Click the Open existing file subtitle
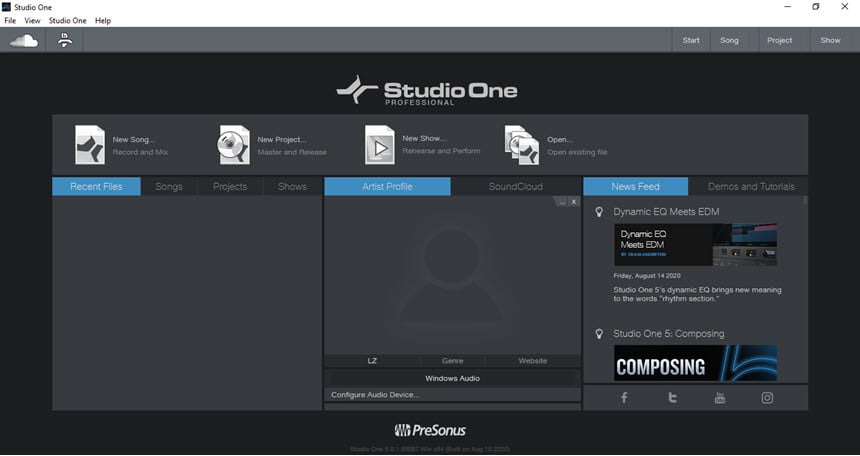 tap(577, 152)
